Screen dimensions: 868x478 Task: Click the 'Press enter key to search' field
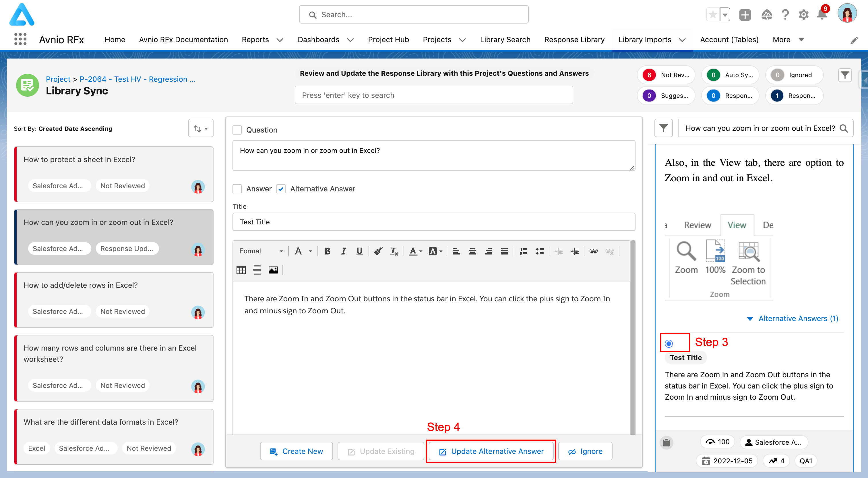[x=434, y=95]
